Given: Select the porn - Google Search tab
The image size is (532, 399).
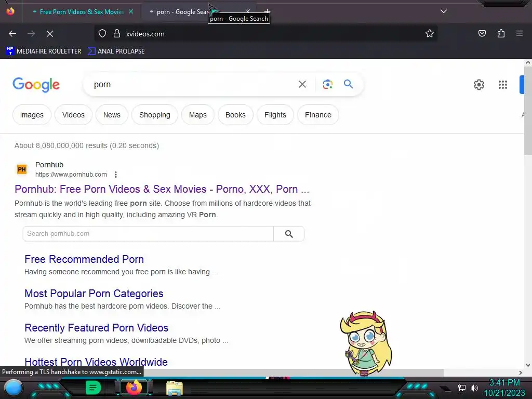Looking at the screenshot, I should click(x=181, y=12).
